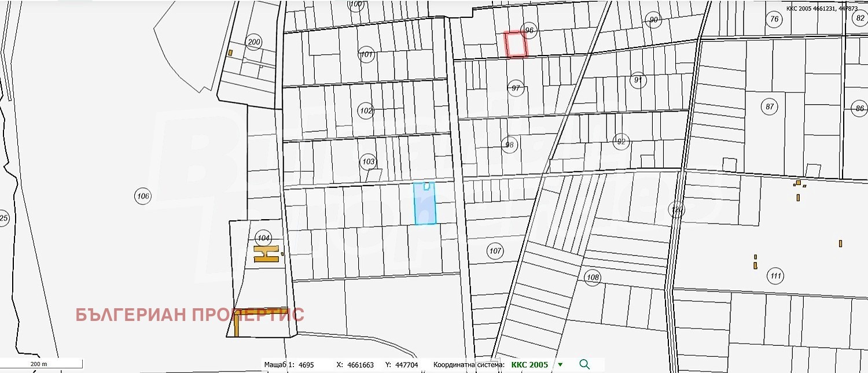The image size is (868, 373).
Task: Click the circled block label 92
Action: [x=621, y=141]
